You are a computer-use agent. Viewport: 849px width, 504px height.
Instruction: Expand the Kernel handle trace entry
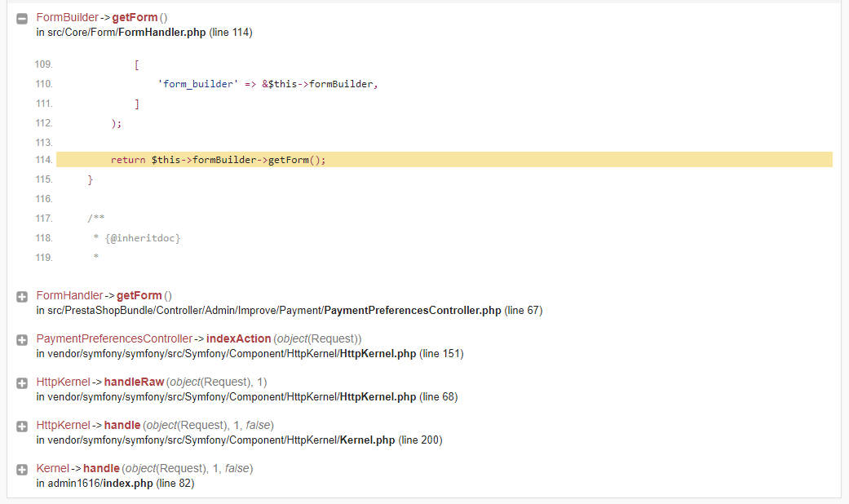[x=22, y=470]
